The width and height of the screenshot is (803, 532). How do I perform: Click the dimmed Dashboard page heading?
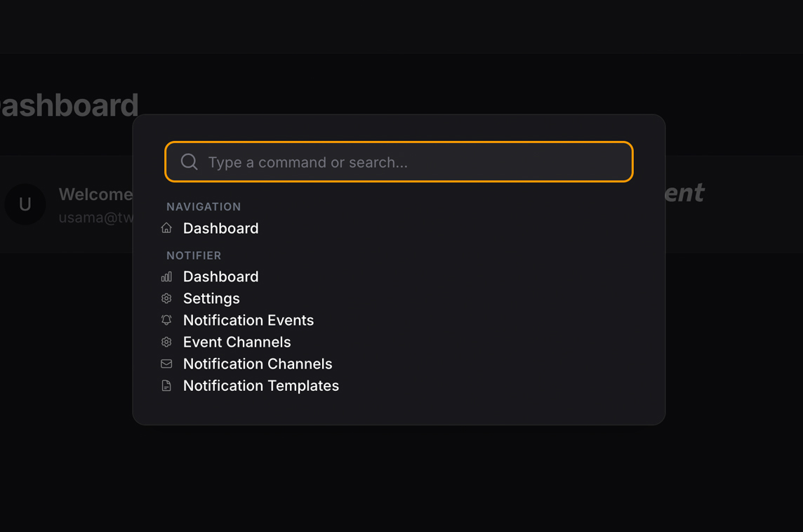pyautogui.click(x=69, y=105)
